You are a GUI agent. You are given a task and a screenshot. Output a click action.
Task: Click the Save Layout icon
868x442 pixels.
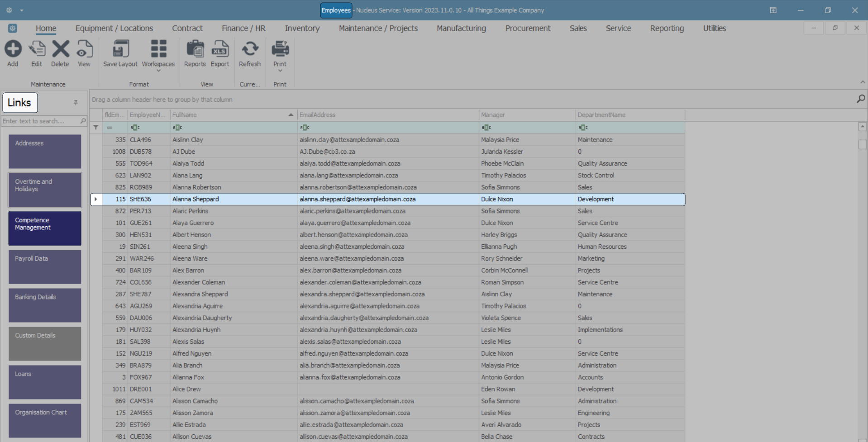pyautogui.click(x=120, y=49)
